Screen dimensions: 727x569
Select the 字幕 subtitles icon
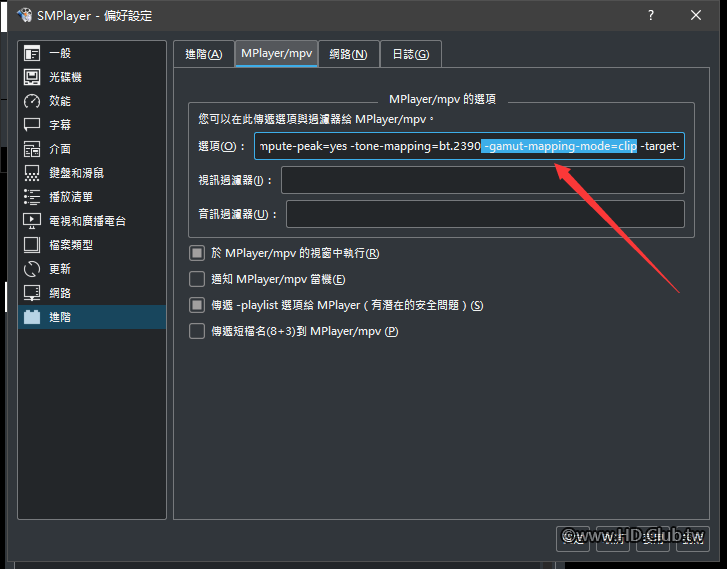32,125
